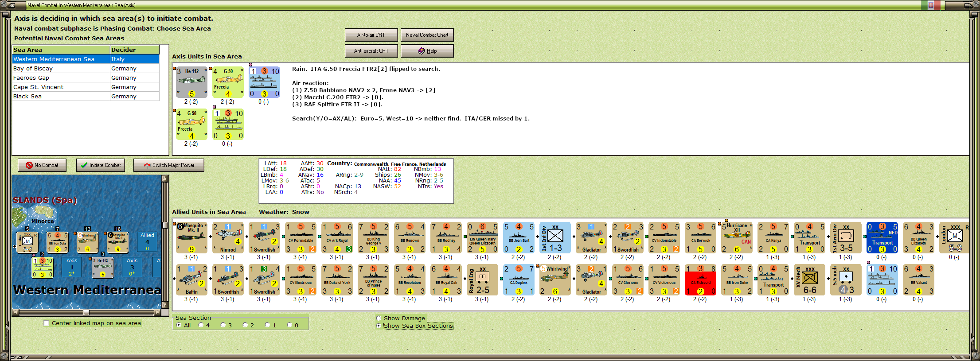
Task: Click the map's horizontal scrollbar thumb
Action: click(86, 312)
